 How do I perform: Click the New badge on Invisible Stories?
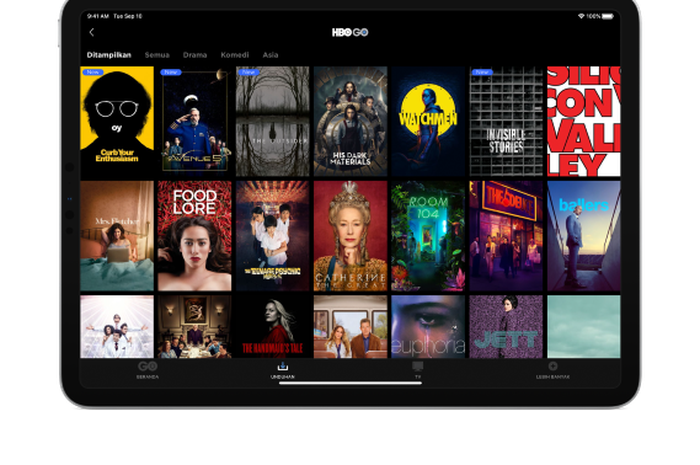(483, 72)
